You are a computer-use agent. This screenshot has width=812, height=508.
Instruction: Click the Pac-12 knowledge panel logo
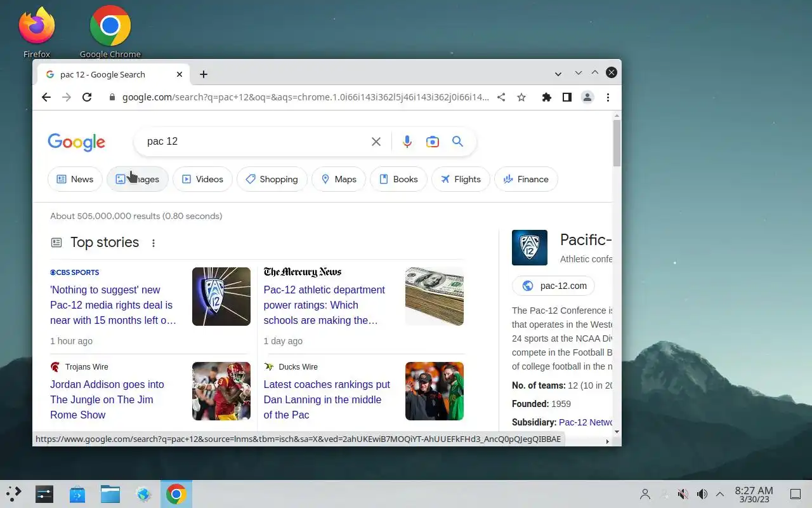coord(530,248)
